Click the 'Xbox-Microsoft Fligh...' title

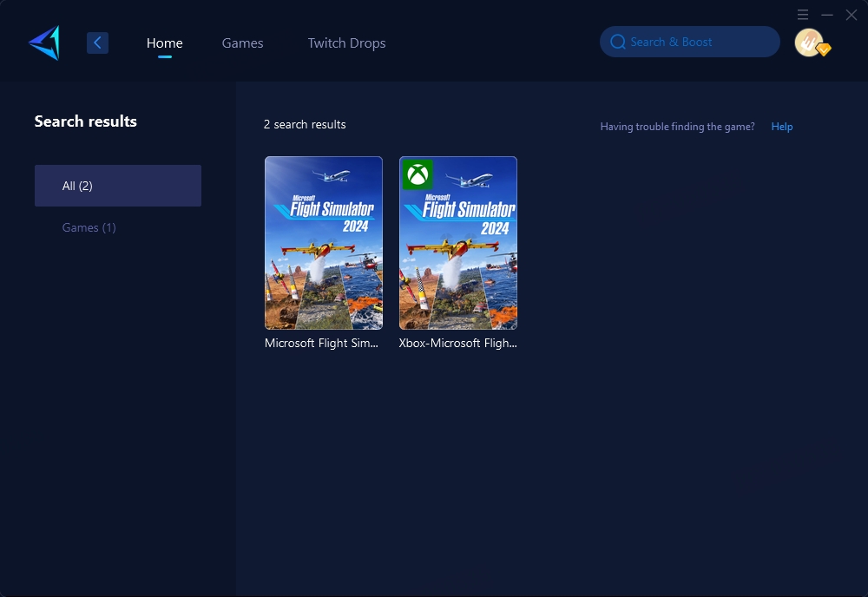tap(457, 343)
